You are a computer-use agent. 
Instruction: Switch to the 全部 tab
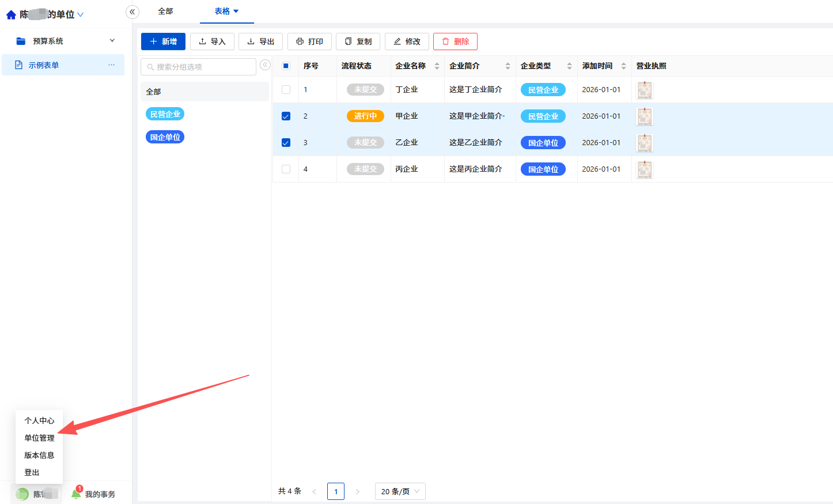click(165, 12)
